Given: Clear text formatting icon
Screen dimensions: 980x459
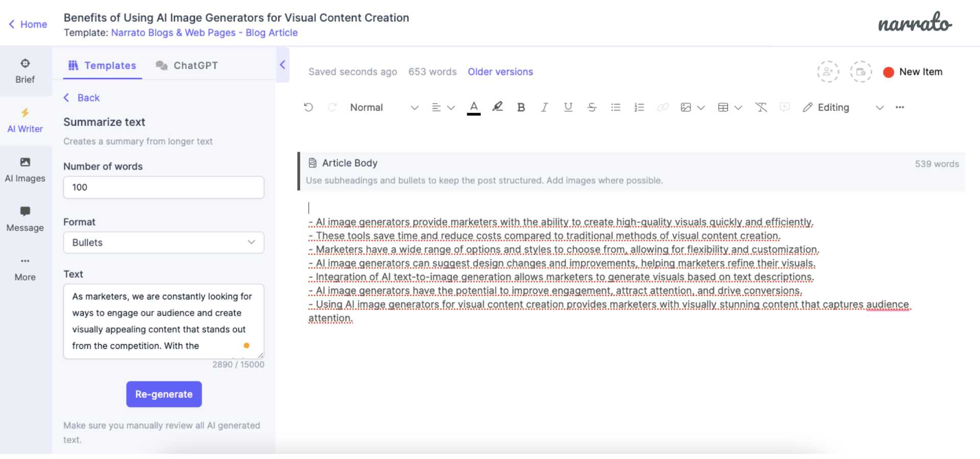Looking at the screenshot, I should (x=761, y=107).
